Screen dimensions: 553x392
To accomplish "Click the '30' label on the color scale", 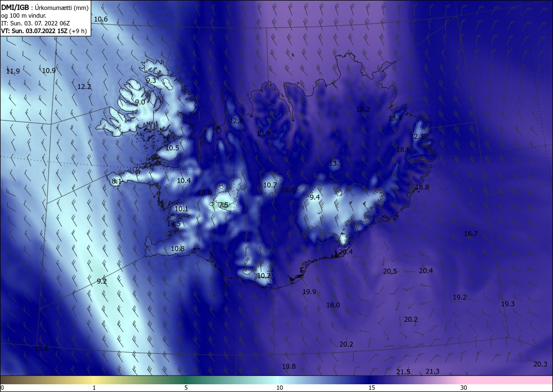I will (x=464, y=388).
